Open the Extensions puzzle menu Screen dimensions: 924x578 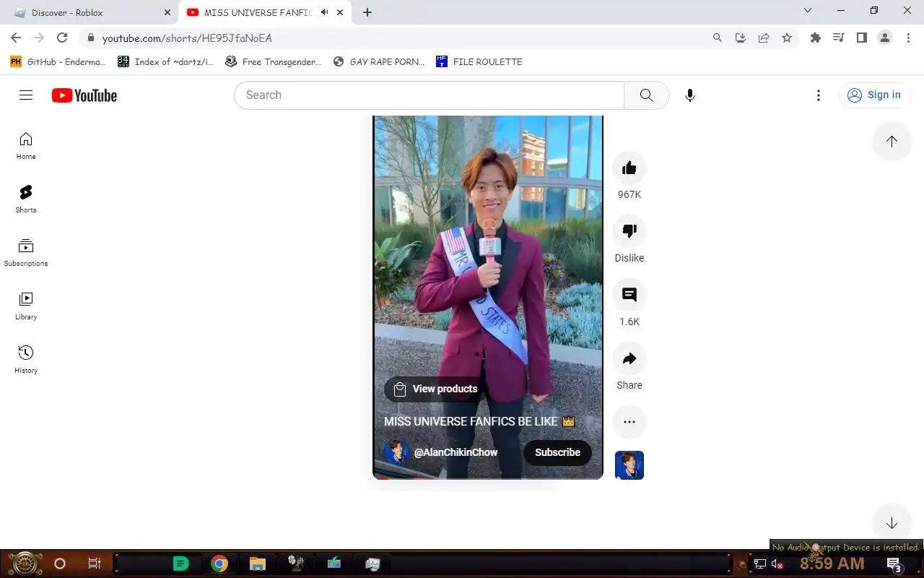(816, 38)
